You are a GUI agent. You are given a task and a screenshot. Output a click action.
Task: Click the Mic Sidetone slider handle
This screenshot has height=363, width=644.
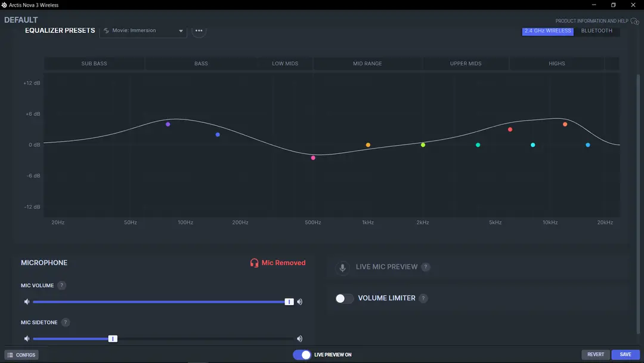click(113, 339)
